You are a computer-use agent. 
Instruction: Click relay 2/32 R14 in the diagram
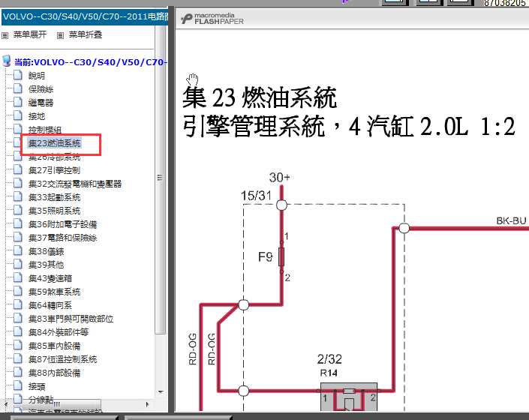(x=348, y=397)
